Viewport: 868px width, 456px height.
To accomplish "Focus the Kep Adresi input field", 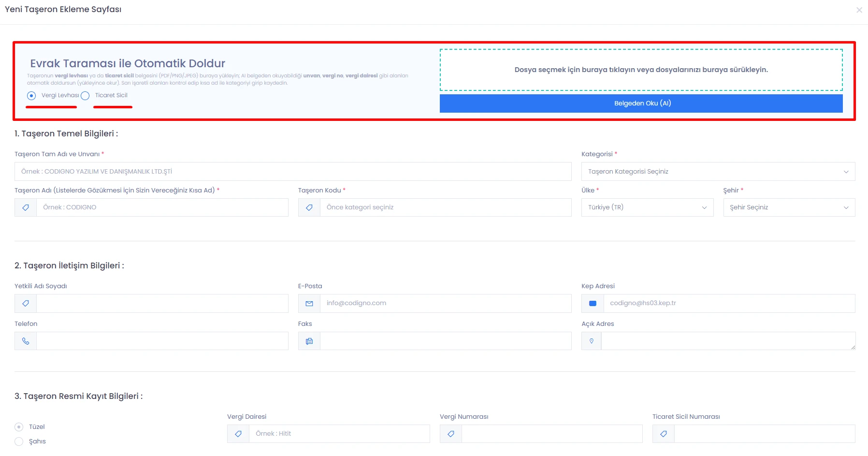I will [729, 303].
